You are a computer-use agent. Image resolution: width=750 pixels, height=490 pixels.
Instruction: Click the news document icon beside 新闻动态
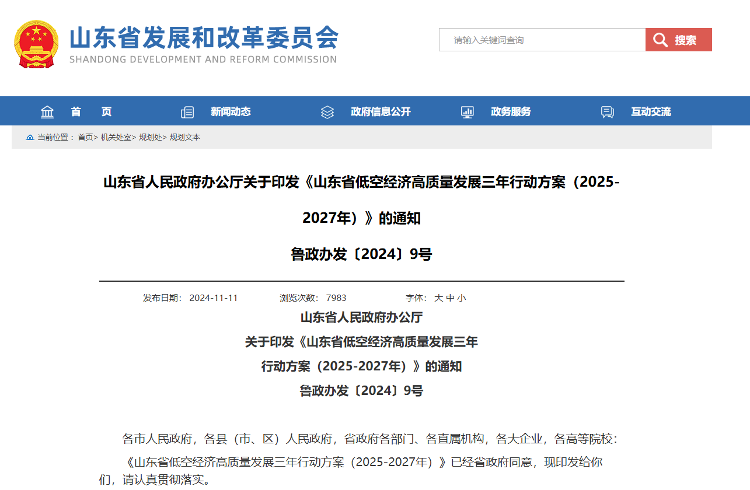pyautogui.click(x=187, y=112)
